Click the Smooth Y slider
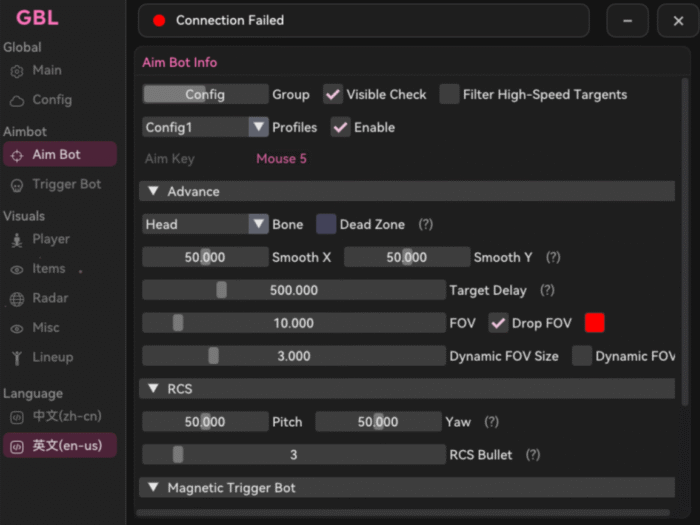Viewport: 700px width, 525px height. (x=407, y=257)
